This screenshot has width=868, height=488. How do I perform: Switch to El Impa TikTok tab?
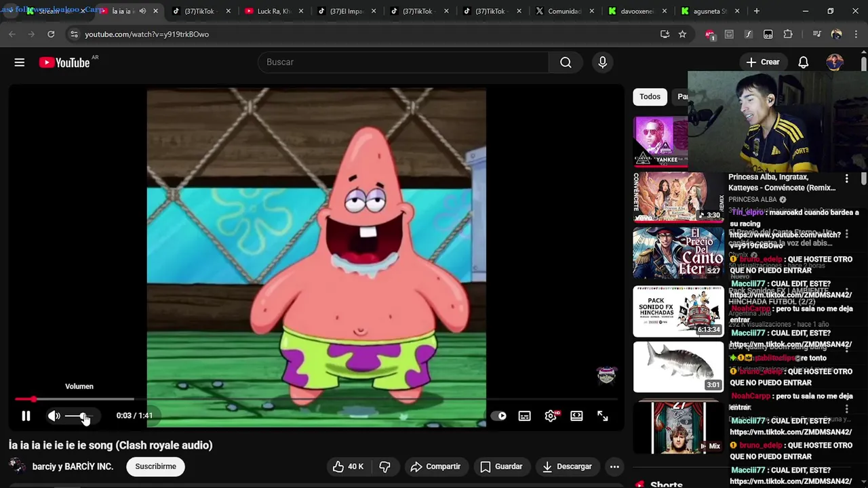coord(347,11)
